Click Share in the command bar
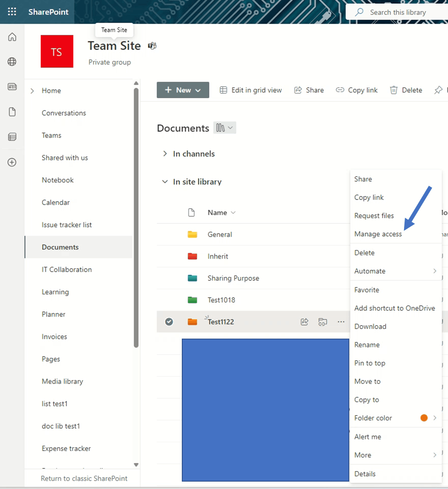The width and height of the screenshot is (448, 489). tap(309, 90)
